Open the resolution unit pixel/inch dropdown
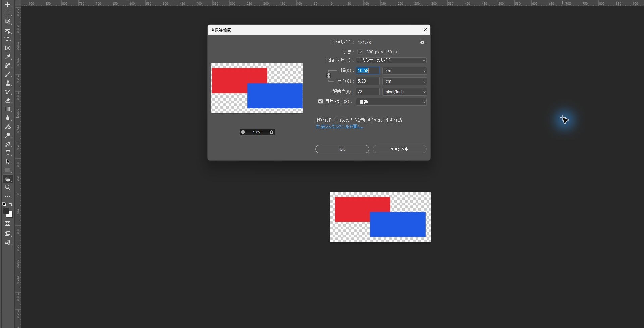Image resolution: width=644 pixels, height=328 pixels. [x=404, y=92]
